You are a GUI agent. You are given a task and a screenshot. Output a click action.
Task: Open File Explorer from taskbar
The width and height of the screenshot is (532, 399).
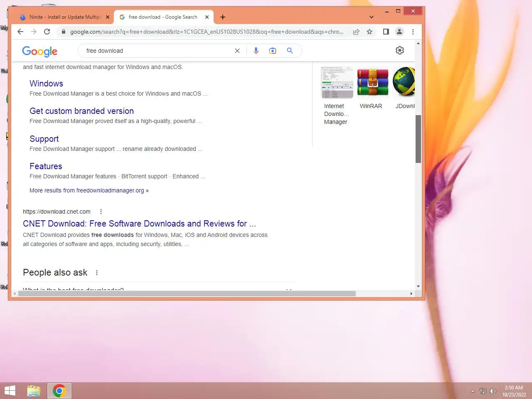click(x=34, y=391)
